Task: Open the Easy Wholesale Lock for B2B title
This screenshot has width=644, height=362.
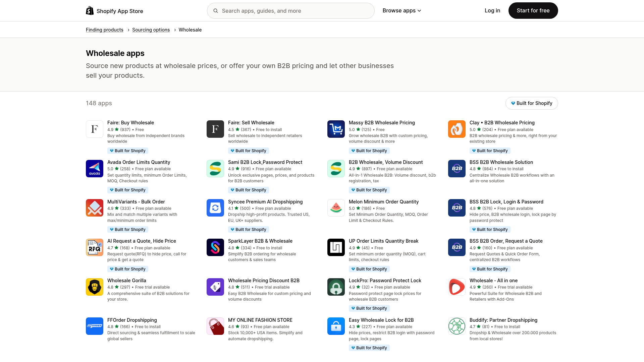Action: coord(381,320)
